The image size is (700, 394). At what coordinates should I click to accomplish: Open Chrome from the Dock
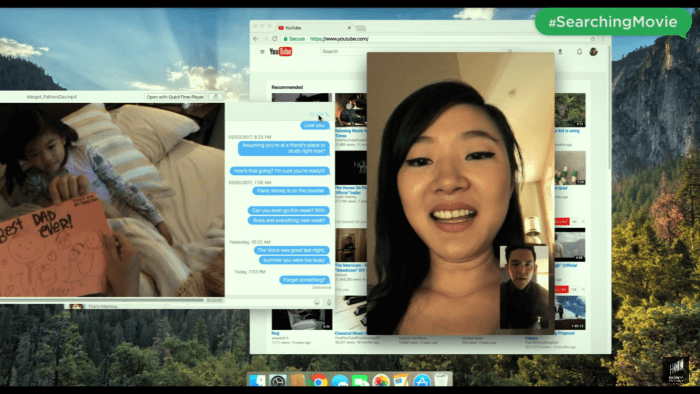[318, 381]
